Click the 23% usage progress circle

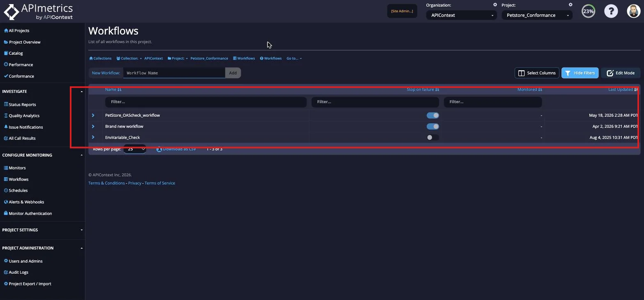(x=588, y=11)
